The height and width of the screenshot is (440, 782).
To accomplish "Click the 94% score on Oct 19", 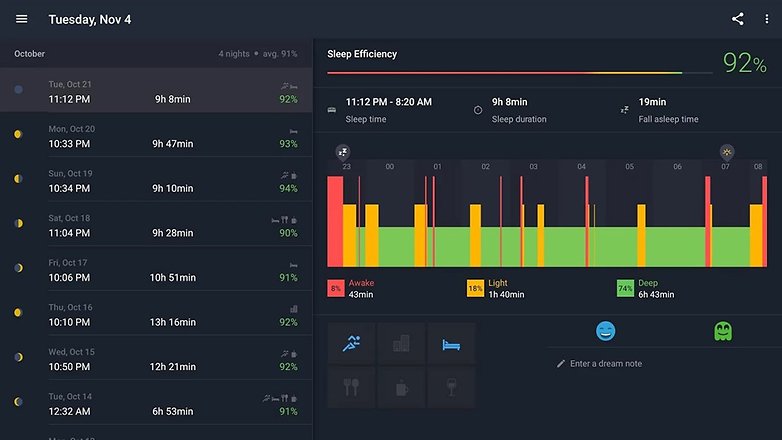I will click(288, 189).
